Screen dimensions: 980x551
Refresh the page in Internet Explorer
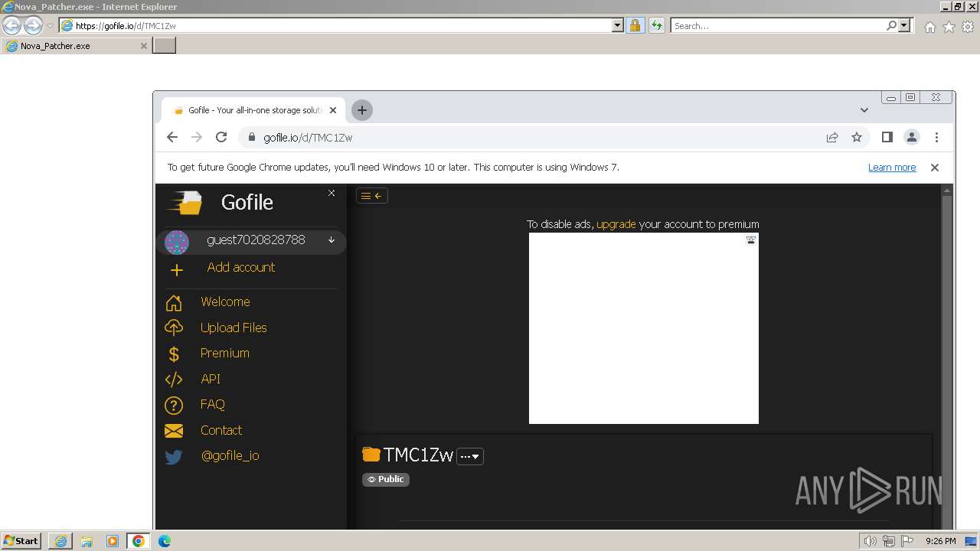[656, 25]
